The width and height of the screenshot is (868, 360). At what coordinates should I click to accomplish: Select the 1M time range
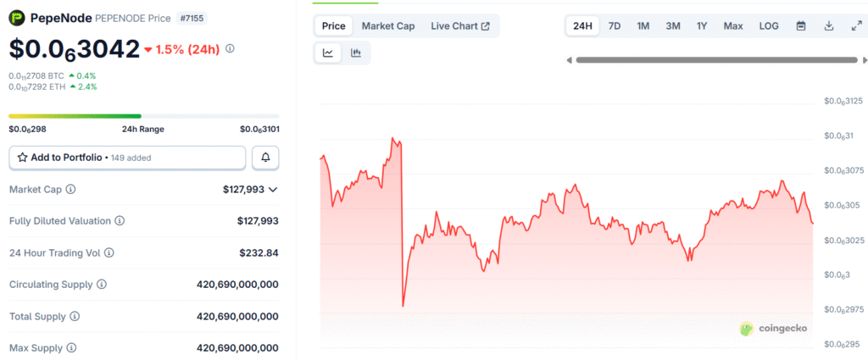(643, 26)
